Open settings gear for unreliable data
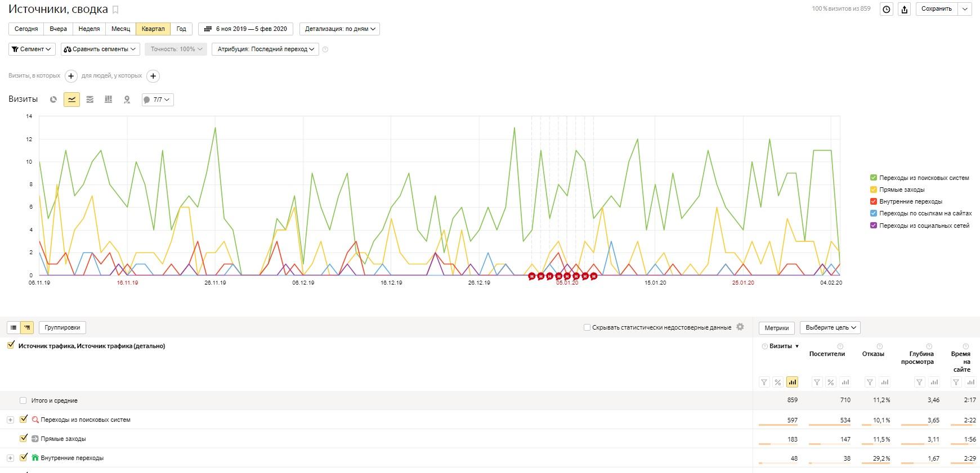 pos(740,327)
